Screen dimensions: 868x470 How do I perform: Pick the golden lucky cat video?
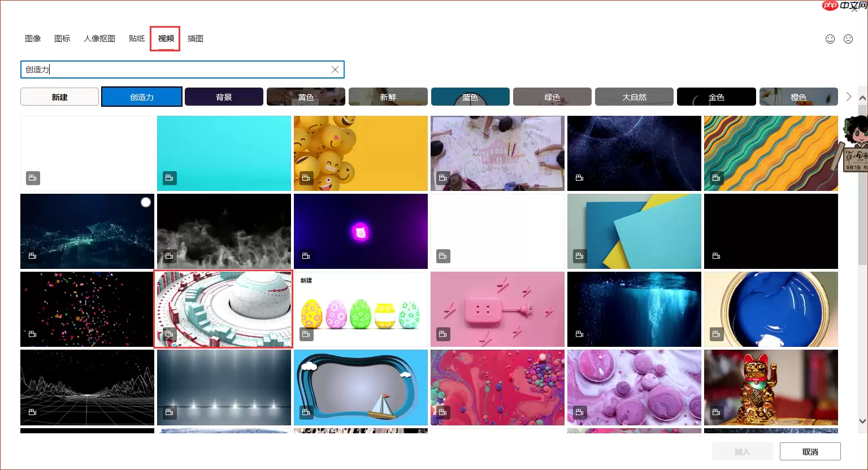771,387
